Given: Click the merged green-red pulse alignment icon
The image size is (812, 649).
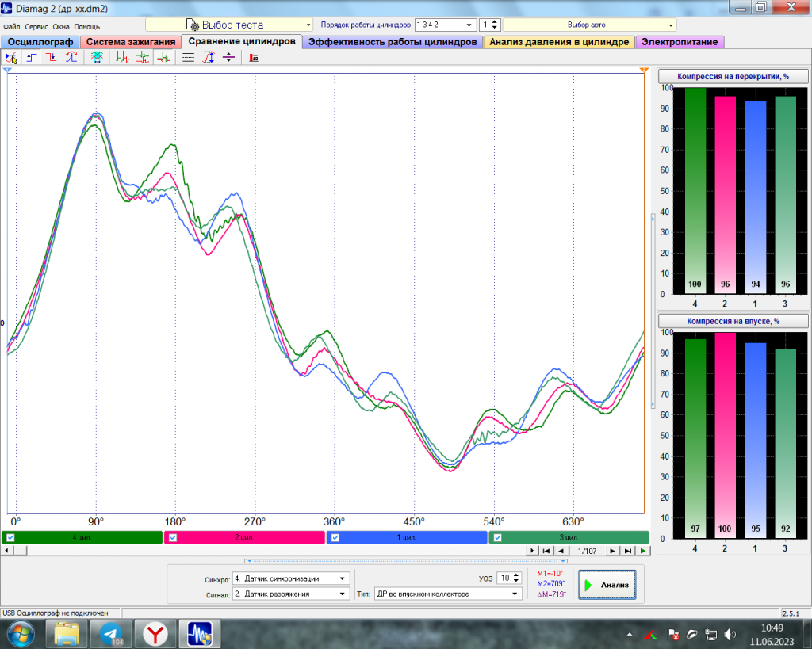Looking at the screenshot, I should tap(163, 57).
